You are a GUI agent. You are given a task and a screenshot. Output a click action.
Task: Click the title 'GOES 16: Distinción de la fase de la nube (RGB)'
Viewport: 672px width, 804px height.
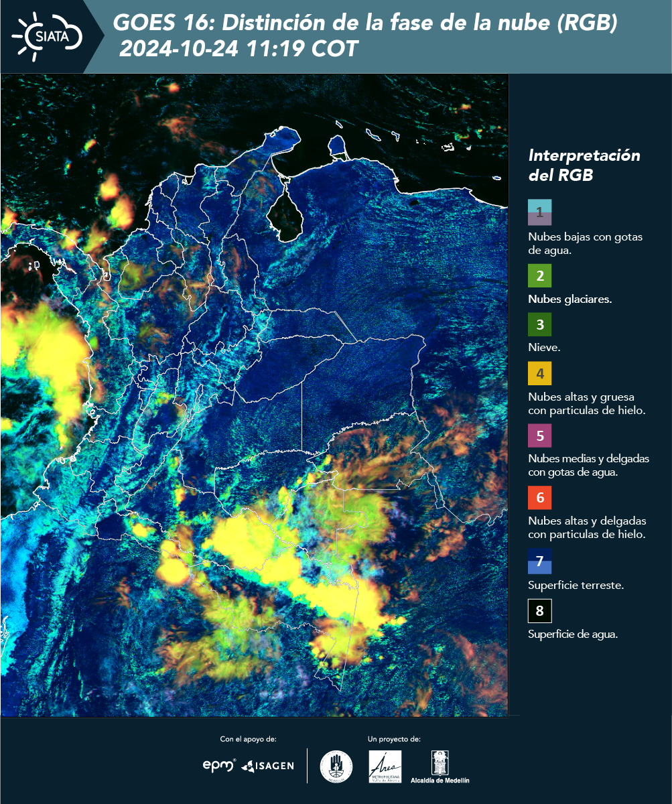[x=364, y=23]
